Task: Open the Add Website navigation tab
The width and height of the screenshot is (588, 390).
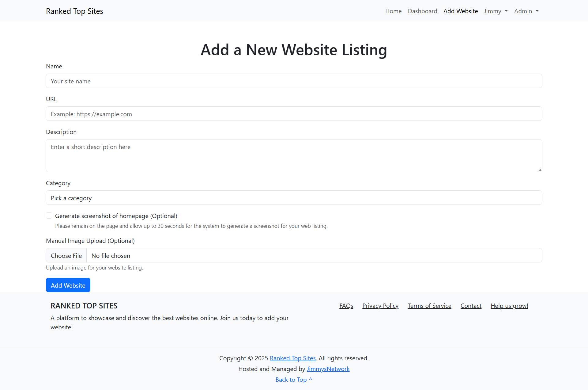Action: tap(460, 11)
